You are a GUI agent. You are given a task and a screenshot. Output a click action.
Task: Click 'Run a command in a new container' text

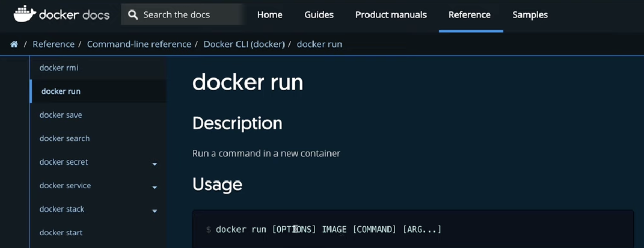click(266, 154)
